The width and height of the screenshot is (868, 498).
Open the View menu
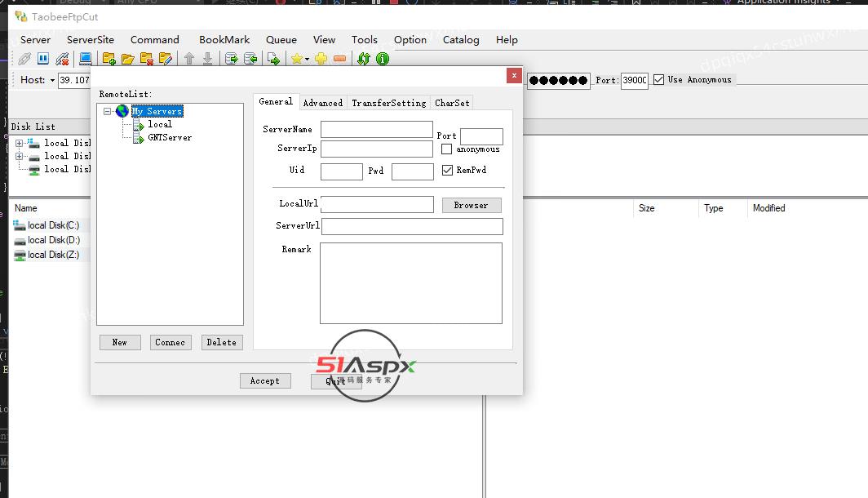[324, 40]
